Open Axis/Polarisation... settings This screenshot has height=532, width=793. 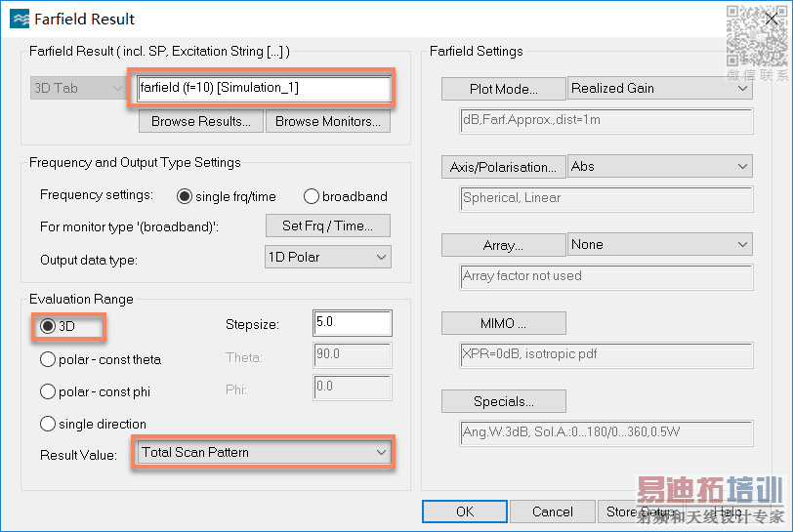pos(503,167)
